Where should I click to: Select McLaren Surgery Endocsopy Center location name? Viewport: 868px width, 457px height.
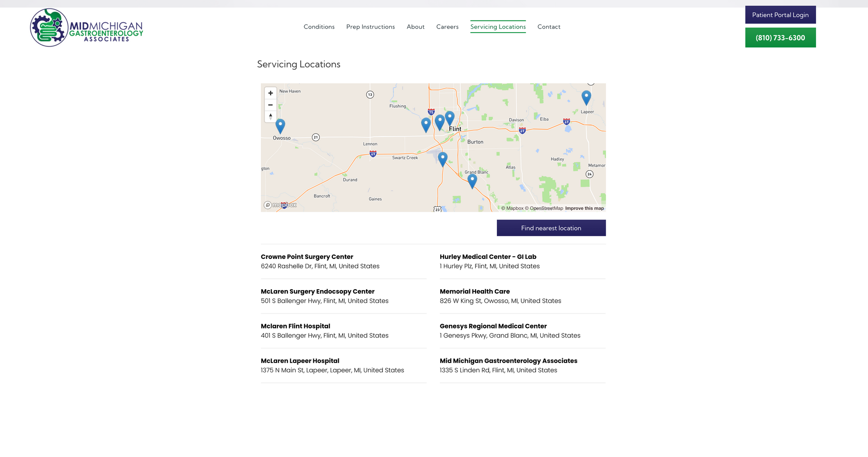tap(318, 291)
